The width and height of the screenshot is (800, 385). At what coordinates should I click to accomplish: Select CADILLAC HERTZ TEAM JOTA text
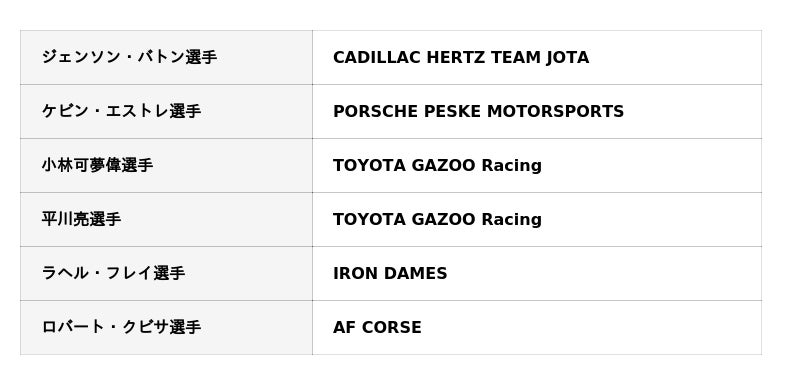(x=461, y=57)
